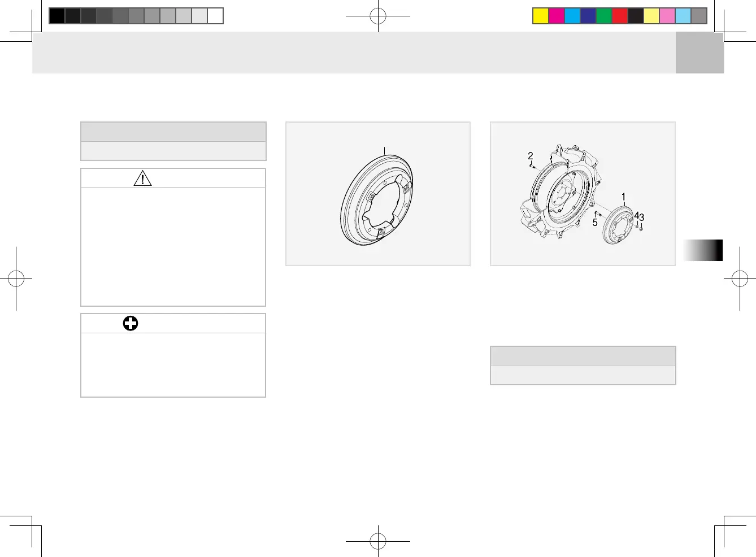Select the cyan color swatch
This screenshot has height=557, width=756.
[x=572, y=16]
